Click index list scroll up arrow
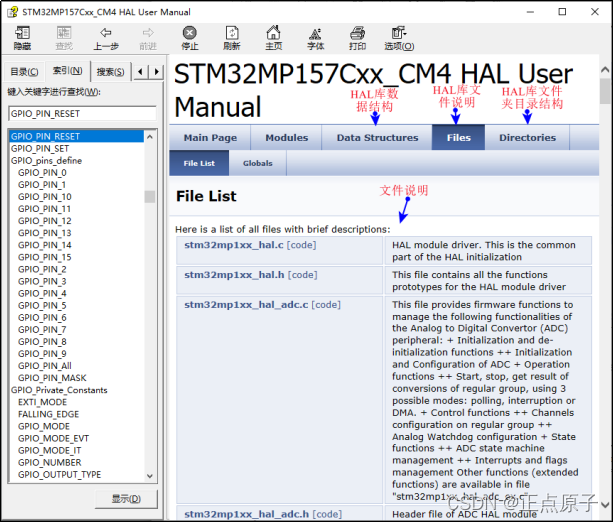Screen dimensions: 613x523 pyautogui.click(x=150, y=137)
